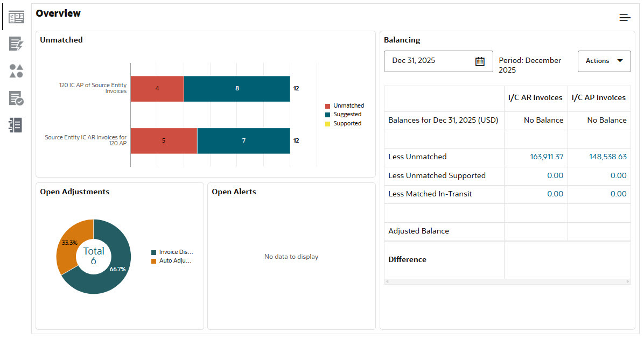Click Invoice Dis... legend swatch
Image resolution: width=644 pixels, height=339 pixels.
coord(153,252)
